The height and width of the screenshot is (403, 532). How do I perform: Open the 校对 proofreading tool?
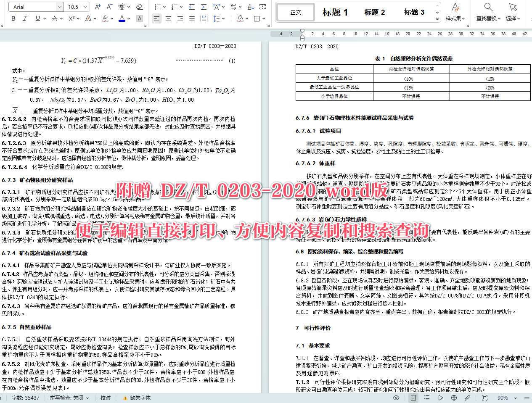(105, 398)
